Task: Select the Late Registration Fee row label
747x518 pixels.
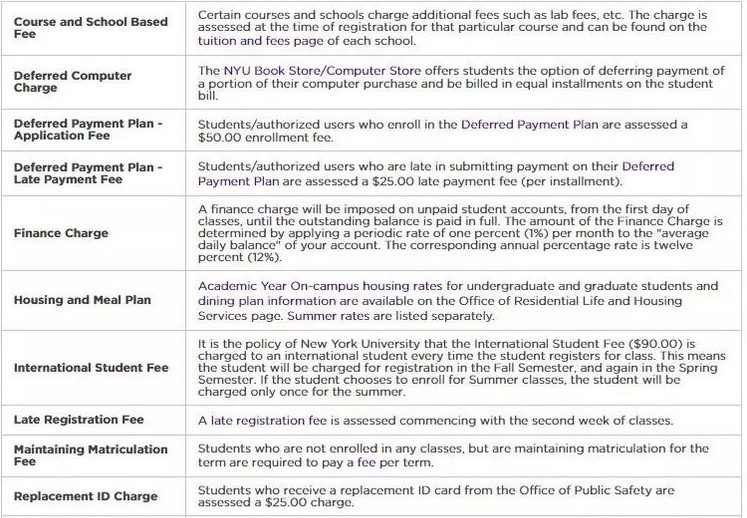Action: point(79,420)
